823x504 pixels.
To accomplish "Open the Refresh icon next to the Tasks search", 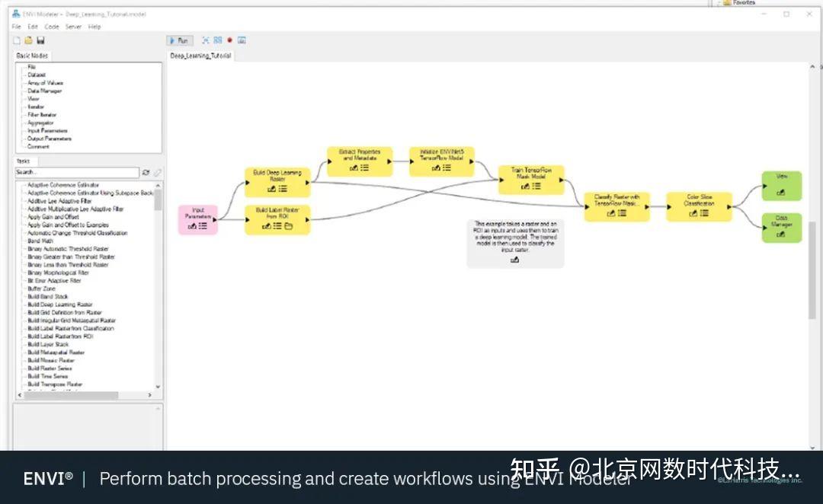I will pyautogui.click(x=145, y=172).
